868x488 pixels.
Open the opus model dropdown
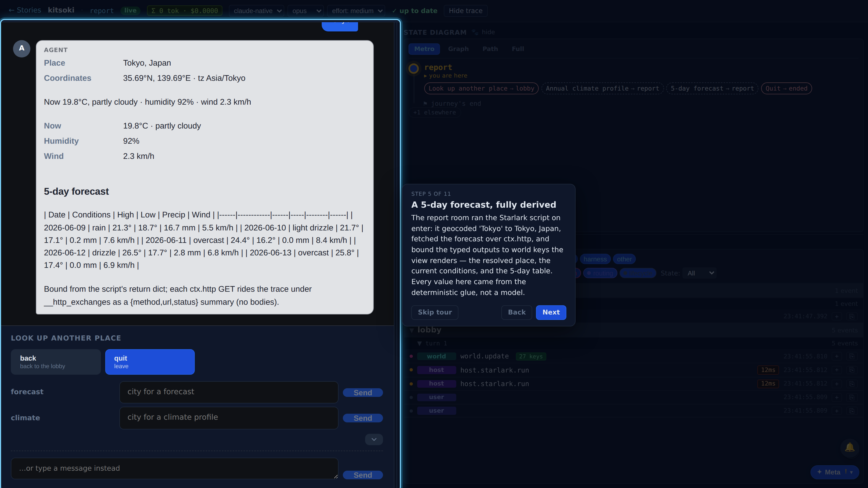306,11
